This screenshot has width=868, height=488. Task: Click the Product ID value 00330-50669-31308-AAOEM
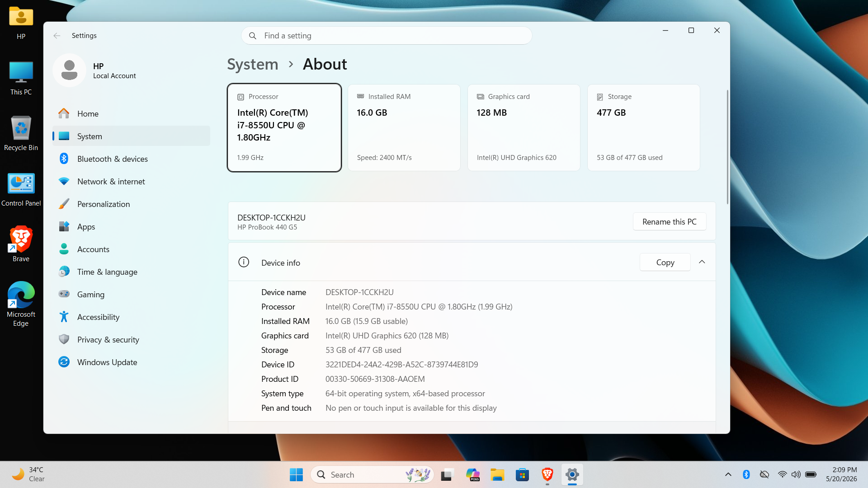(375, 379)
